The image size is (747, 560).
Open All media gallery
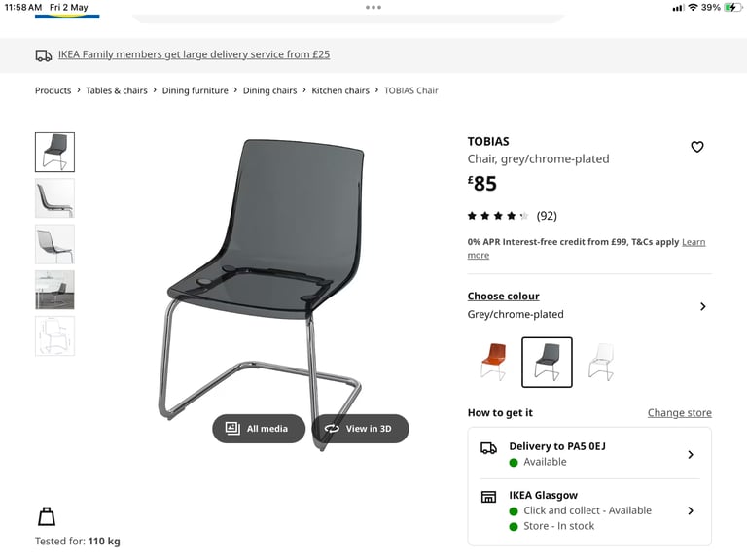point(259,429)
